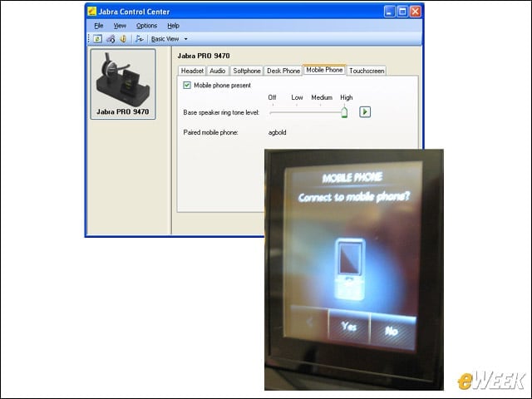Tap Yes on the touchscreen prompt
532x399 pixels.
point(349,327)
